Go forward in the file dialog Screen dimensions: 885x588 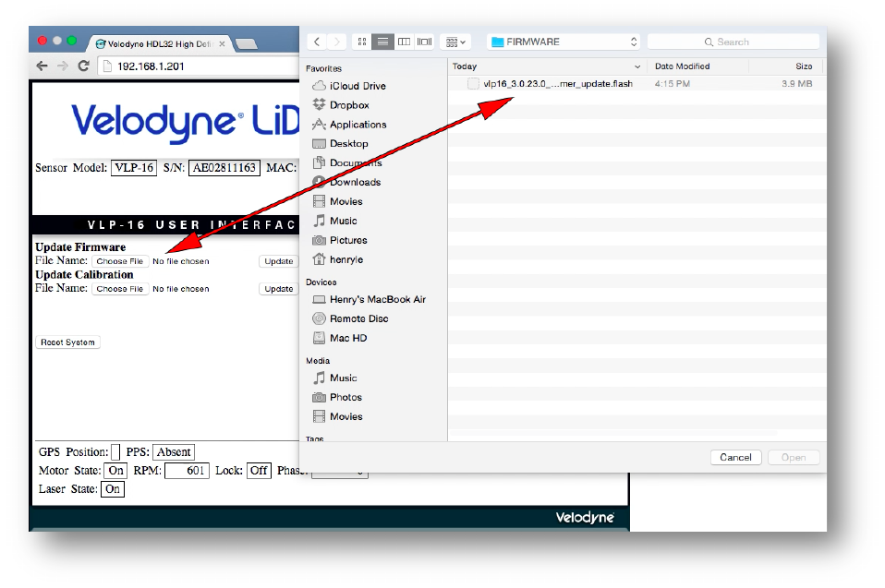(x=337, y=42)
